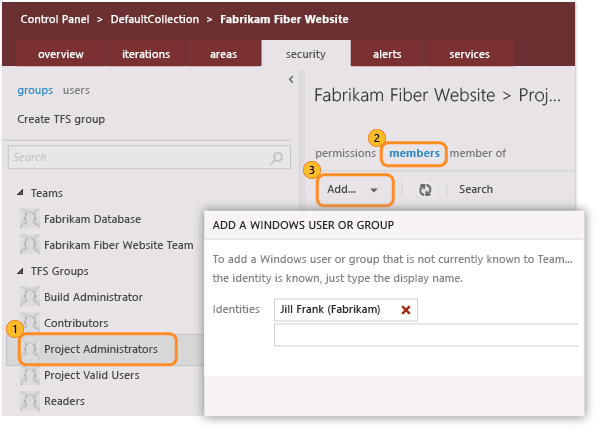Select the Readers group

coord(64,401)
